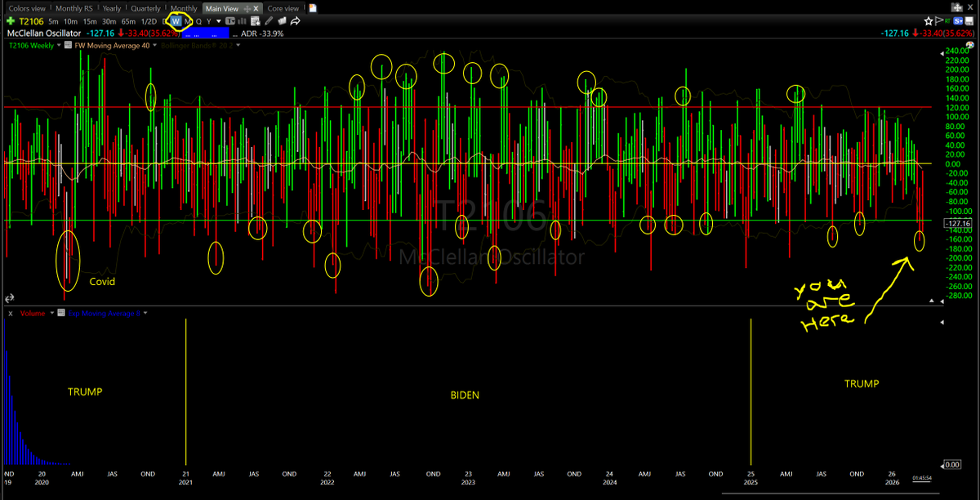Select the 30m timeframe
The height and width of the screenshot is (500, 980).
[x=109, y=21]
